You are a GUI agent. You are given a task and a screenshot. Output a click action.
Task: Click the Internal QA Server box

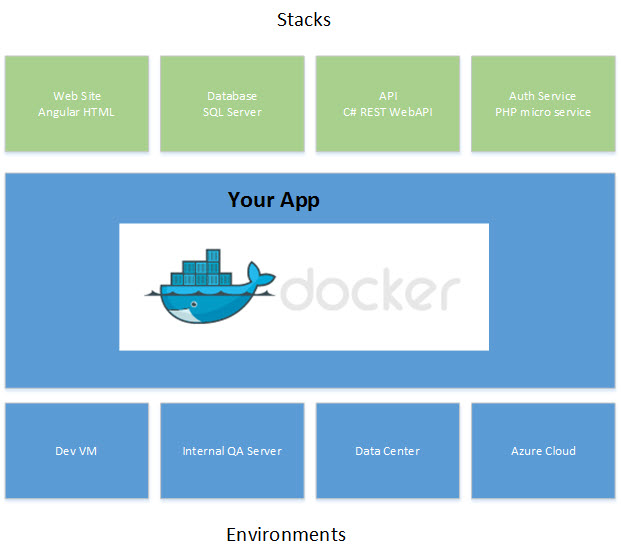coord(232,450)
